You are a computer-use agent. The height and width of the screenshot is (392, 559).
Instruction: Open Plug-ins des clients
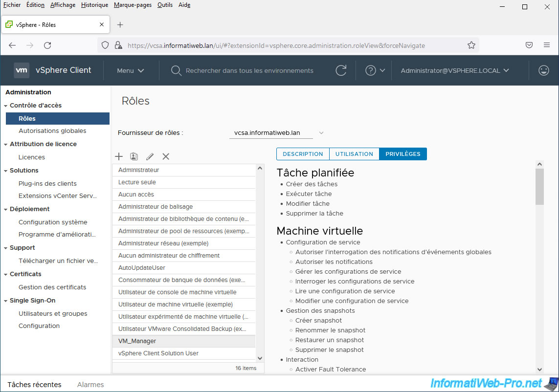tap(47, 183)
